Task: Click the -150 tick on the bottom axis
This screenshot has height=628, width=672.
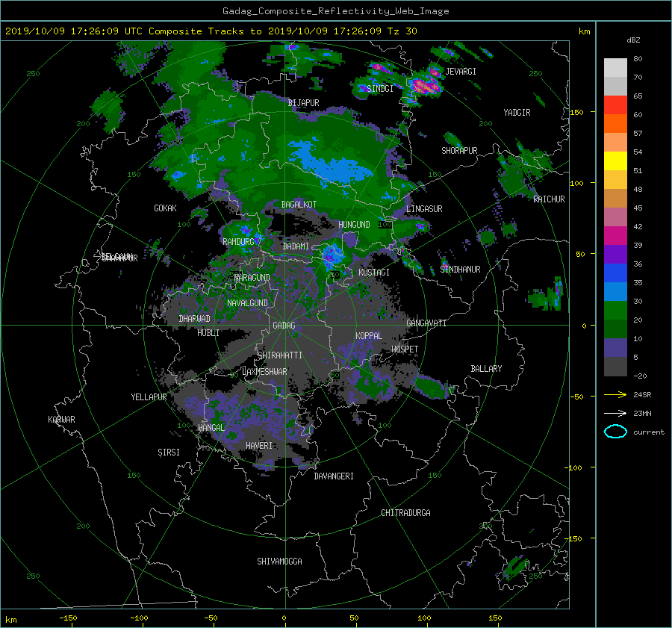Action: 68,618
